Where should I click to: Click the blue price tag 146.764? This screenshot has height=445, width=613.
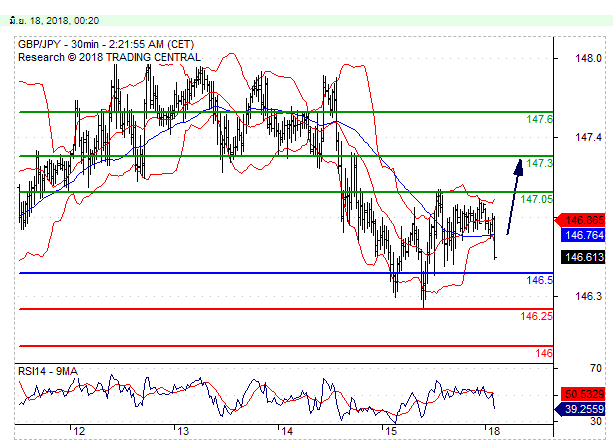click(x=583, y=235)
